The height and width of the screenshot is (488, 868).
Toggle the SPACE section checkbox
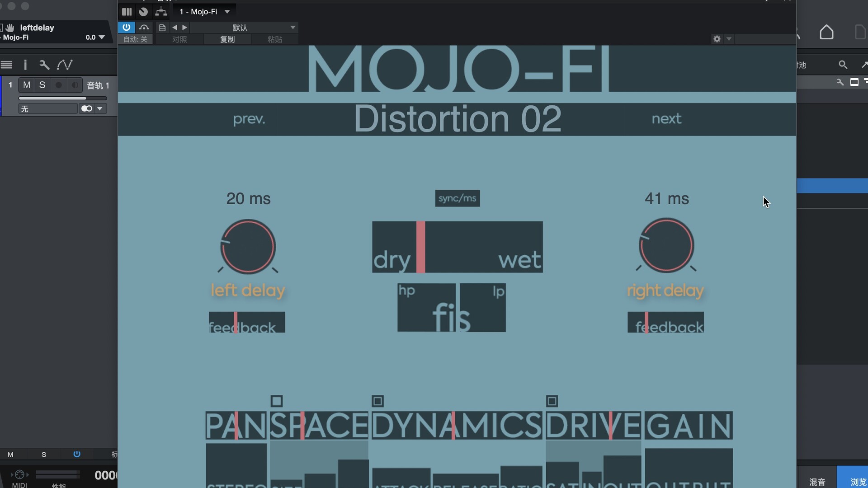tap(277, 401)
